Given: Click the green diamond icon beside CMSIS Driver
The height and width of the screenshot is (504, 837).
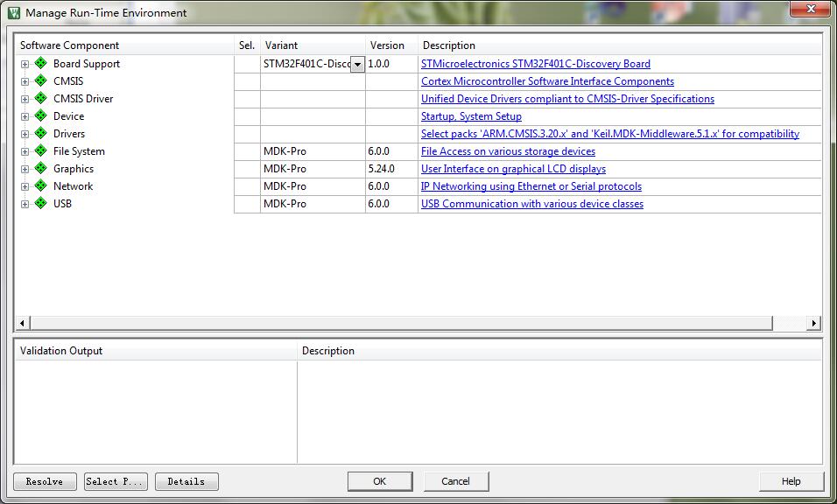Looking at the screenshot, I should pos(40,99).
